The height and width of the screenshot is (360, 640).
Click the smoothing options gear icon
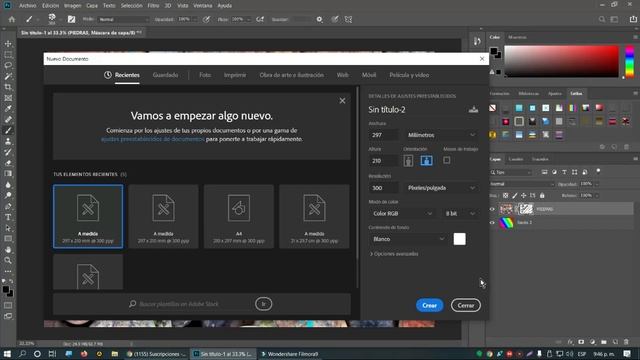click(319, 19)
